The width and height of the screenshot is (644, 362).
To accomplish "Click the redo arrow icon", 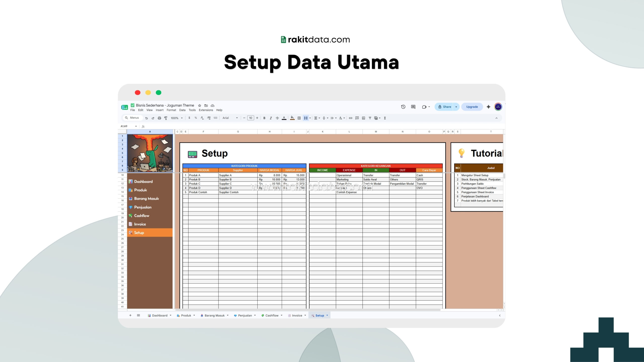I will point(153,118).
